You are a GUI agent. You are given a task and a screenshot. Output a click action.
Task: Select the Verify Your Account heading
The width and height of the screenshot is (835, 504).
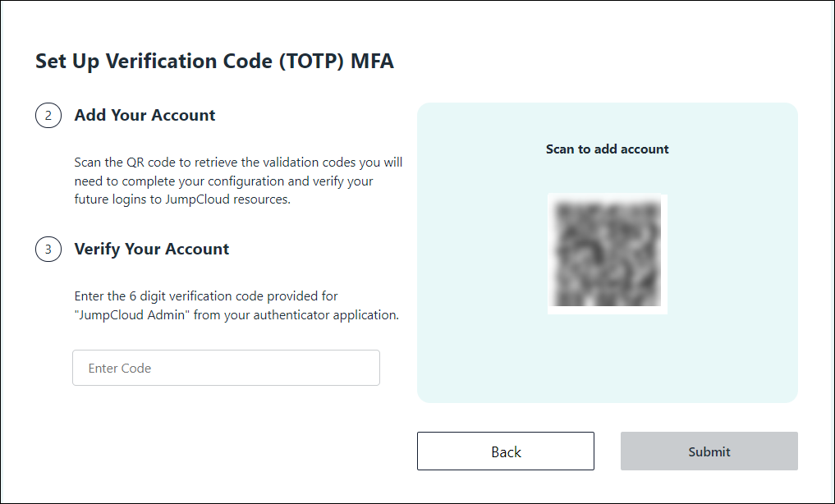pyautogui.click(x=151, y=250)
